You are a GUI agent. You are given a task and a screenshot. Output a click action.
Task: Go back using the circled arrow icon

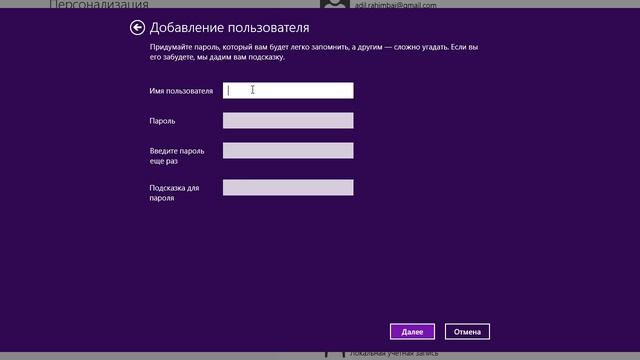click(137, 28)
